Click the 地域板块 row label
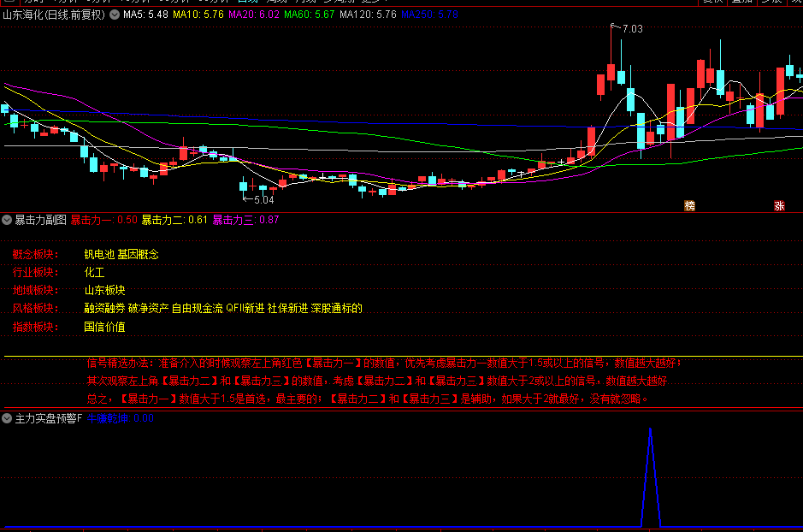This screenshot has width=803, height=532. click(x=35, y=290)
